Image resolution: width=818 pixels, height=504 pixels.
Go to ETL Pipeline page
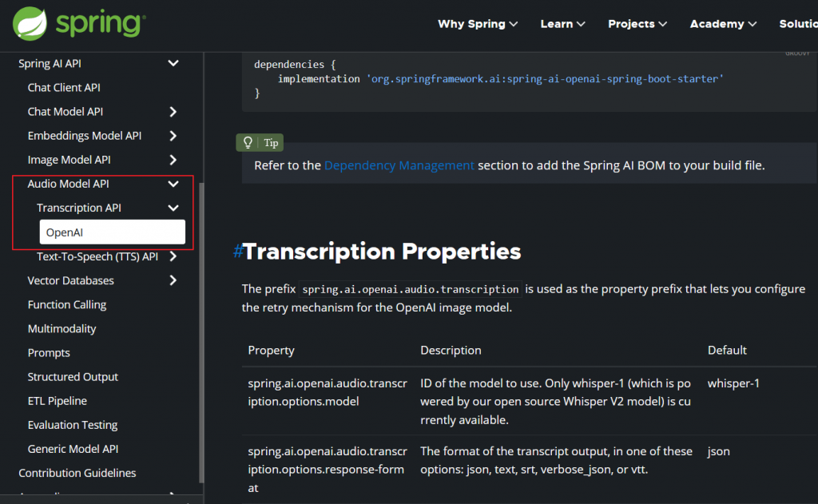coord(57,401)
